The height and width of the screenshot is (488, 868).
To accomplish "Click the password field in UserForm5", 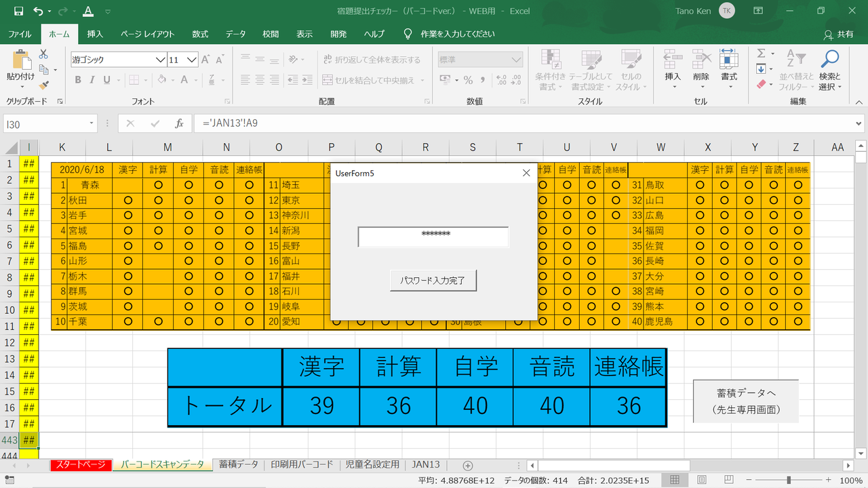I will point(433,237).
